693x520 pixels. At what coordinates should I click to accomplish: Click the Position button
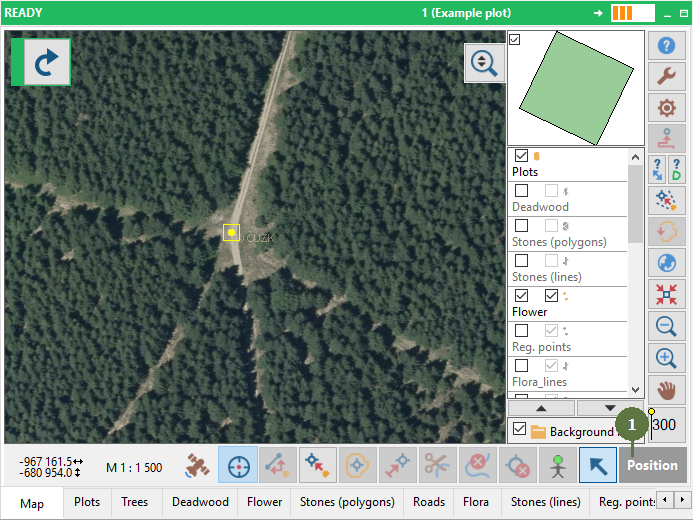pos(653,465)
